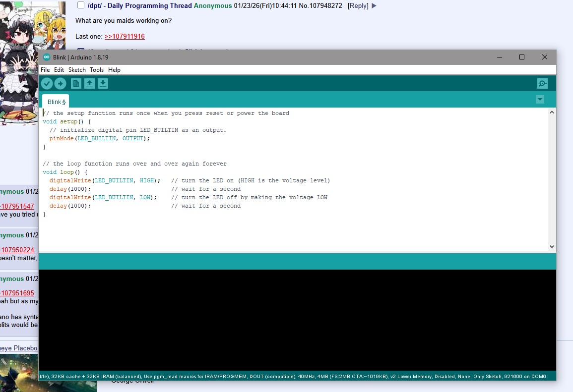Expand the tab options dropdown arrow
This screenshot has height=392, width=573.
click(x=540, y=99)
